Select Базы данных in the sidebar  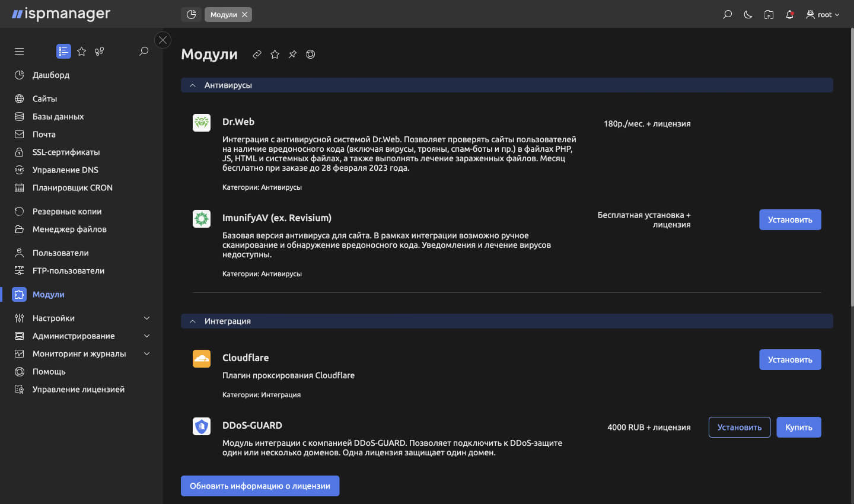(58, 116)
